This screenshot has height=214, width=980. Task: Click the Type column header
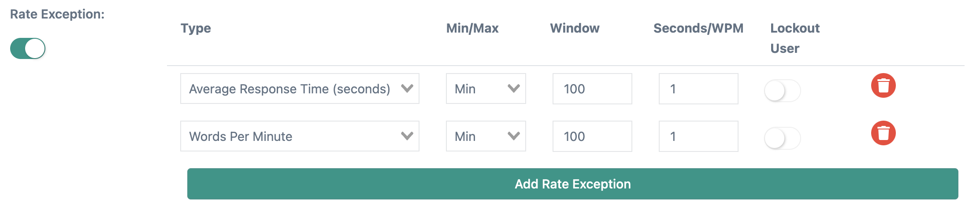pyautogui.click(x=196, y=29)
